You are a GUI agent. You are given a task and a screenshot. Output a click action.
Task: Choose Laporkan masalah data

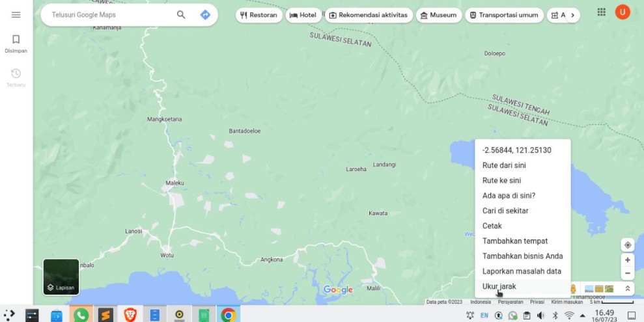pyautogui.click(x=523, y=271)
